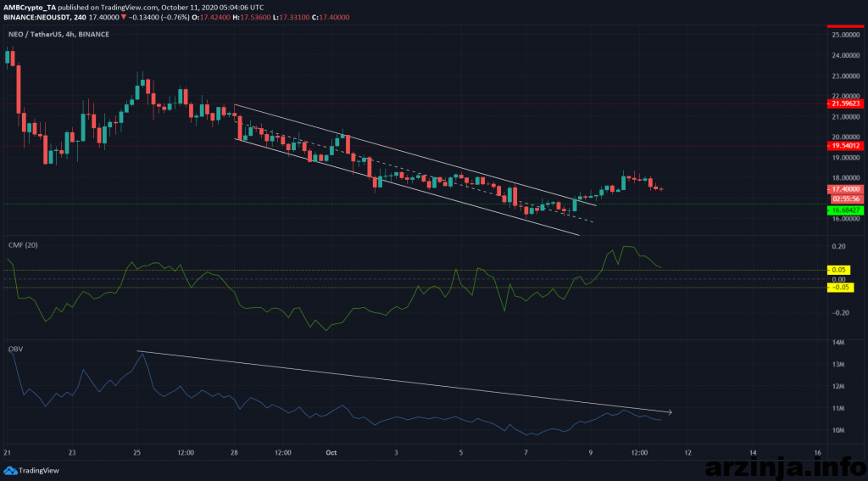Click the yellow -0.05 CMF level label
868x481 pixels.
[x=840, y=288]
